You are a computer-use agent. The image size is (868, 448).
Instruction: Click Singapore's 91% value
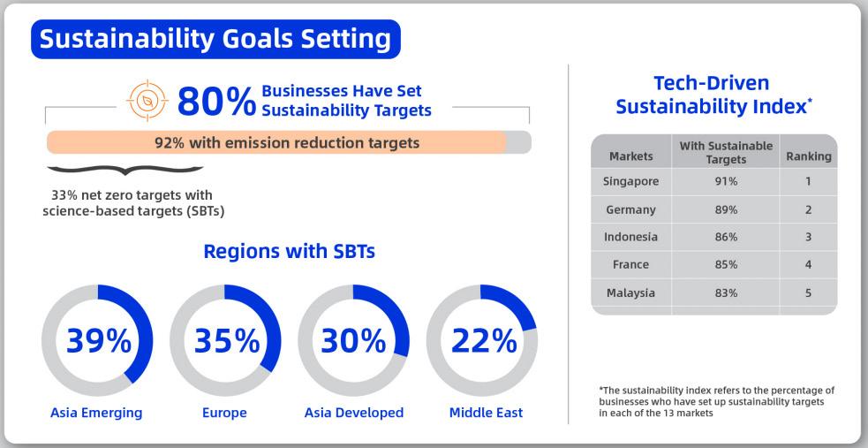point(726,181)
